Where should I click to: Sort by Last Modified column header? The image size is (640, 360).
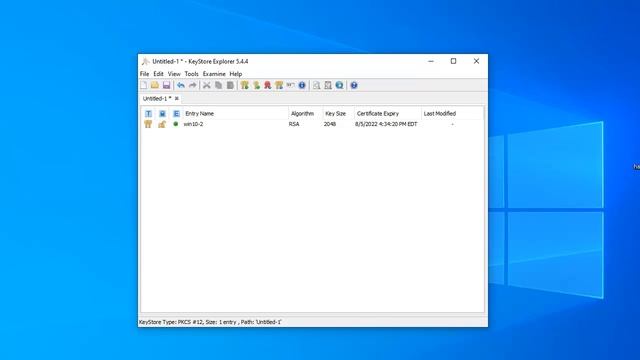tap(452, 113)
